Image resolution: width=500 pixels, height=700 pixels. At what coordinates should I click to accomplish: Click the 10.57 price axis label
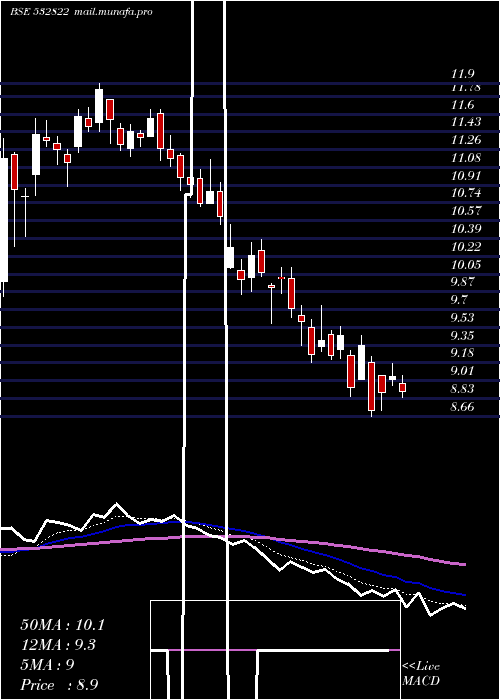(x=466, y=211)
